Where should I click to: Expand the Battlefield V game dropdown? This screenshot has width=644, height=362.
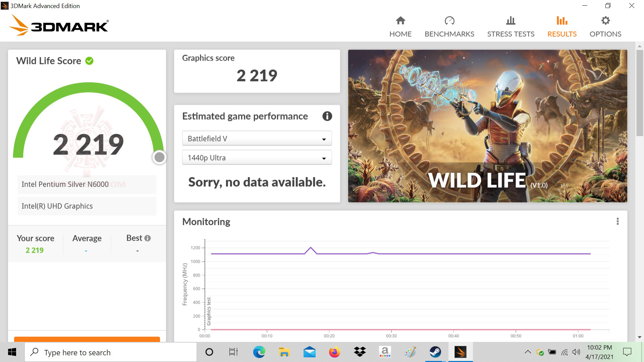click(x=257, y=138)
